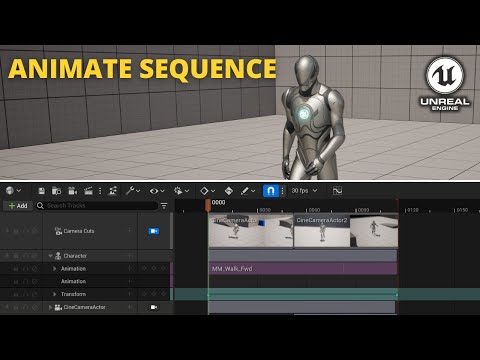Open the world globe dropdown in Sequencer toolbar
Image resolution: width=480 pixels, height=360 pixels.
pyautogui.click(x=13, y=190)
